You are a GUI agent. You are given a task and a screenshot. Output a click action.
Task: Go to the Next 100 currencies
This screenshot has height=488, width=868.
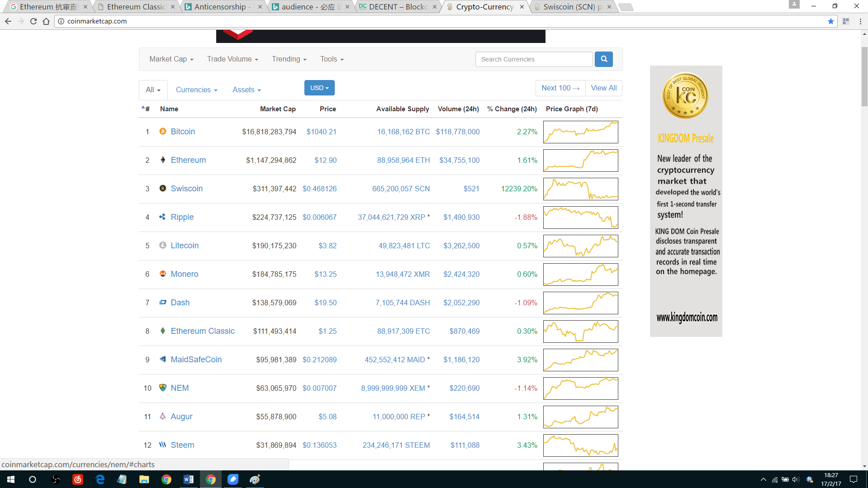[560, 88]
